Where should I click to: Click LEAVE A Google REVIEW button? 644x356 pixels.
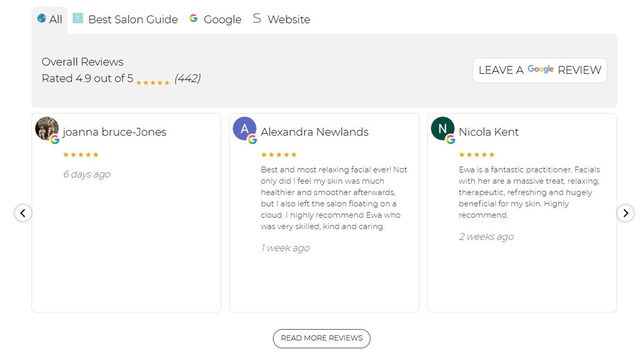[x=539, y=70]
